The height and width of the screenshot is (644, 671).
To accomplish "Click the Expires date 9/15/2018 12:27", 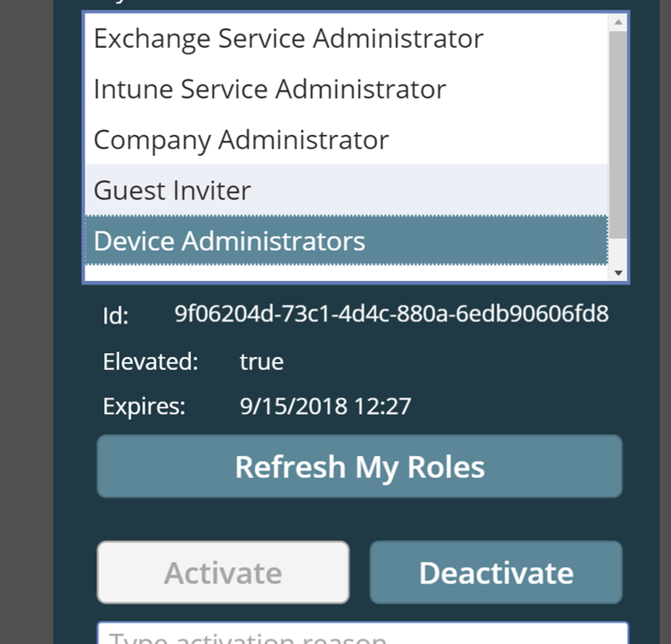I will [325, 406].
